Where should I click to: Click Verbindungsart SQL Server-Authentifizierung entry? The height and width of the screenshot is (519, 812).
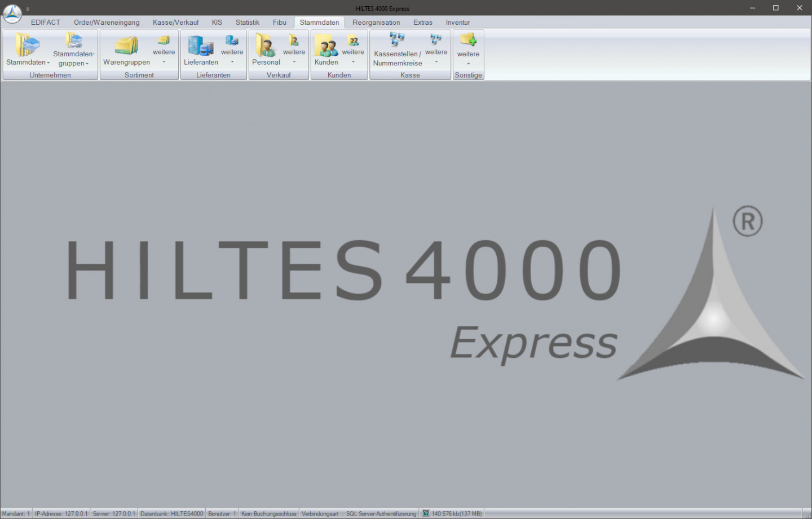[x=359, y=514]
